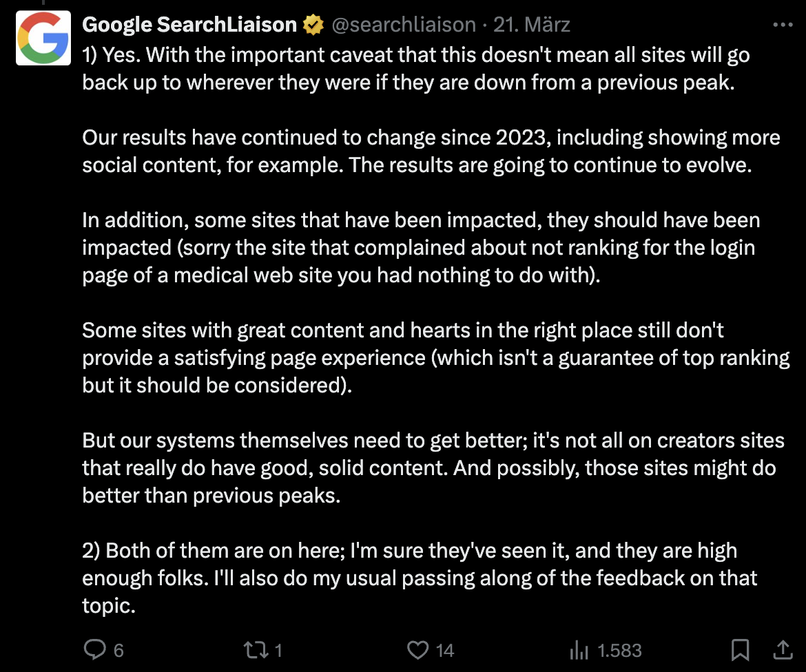This screenshot has height=672, width=806.
Task: Click the 1.583 views counter
Action: coord(619,649)
